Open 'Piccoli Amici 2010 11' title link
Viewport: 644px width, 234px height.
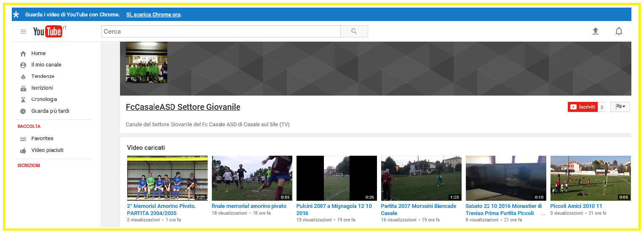pos(576,206)
